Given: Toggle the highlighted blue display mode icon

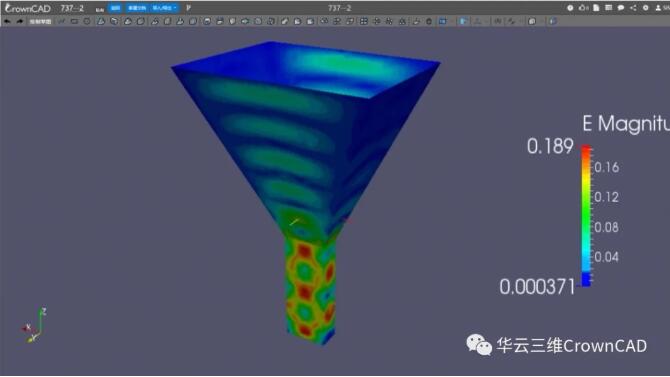Looking at the screenshot, I should tap(463, 21).
